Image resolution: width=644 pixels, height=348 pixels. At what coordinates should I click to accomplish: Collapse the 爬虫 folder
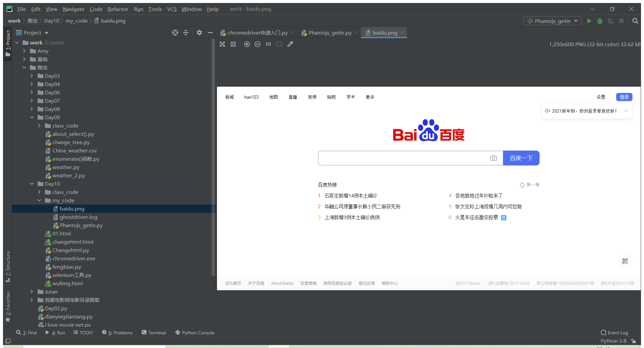24,67
